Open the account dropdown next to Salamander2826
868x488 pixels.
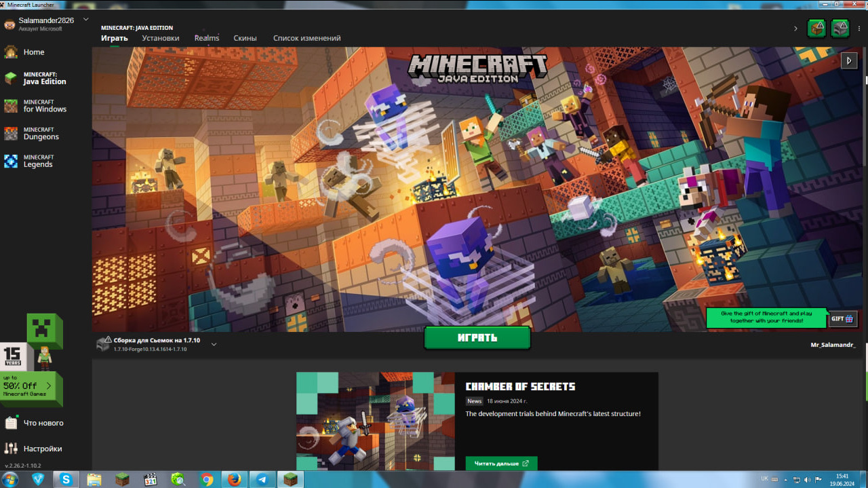85,20
